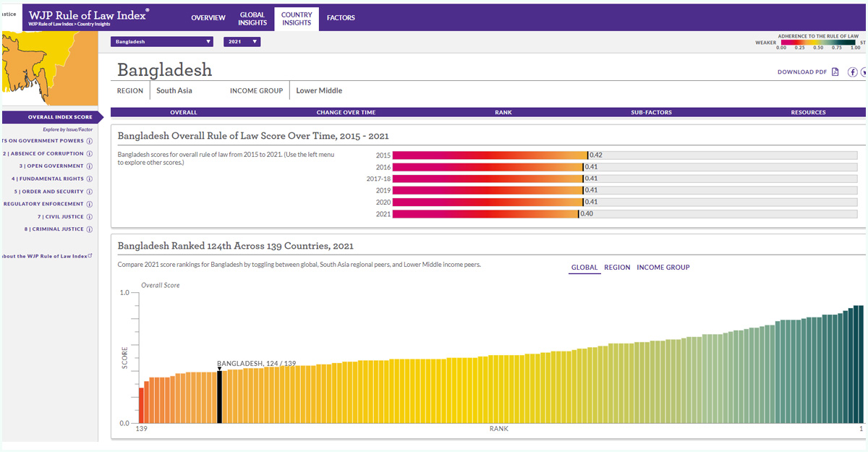The image size is (868, 452).
Task: Click info icon for Fundamental Rights
Action: 90,179
